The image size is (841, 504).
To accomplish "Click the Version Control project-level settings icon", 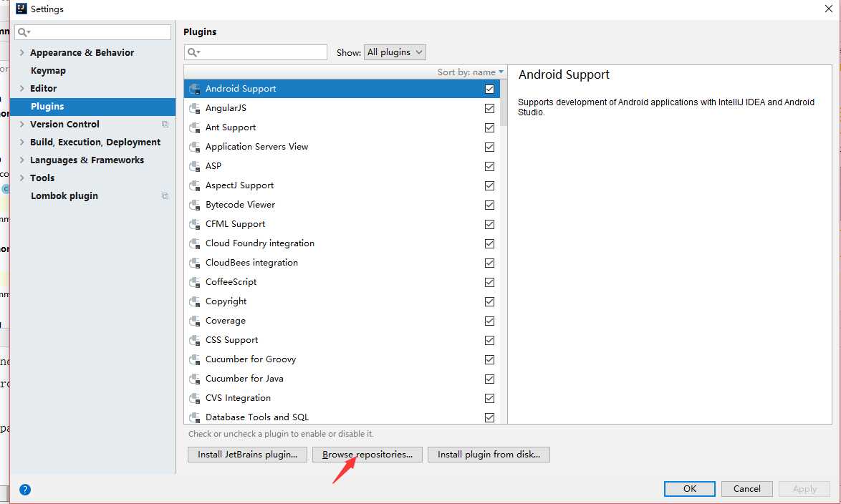I will click(x=165, y=125).
